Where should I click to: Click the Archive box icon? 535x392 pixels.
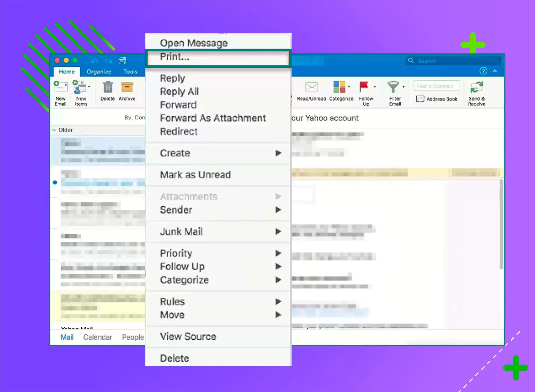tap(127, 87)
